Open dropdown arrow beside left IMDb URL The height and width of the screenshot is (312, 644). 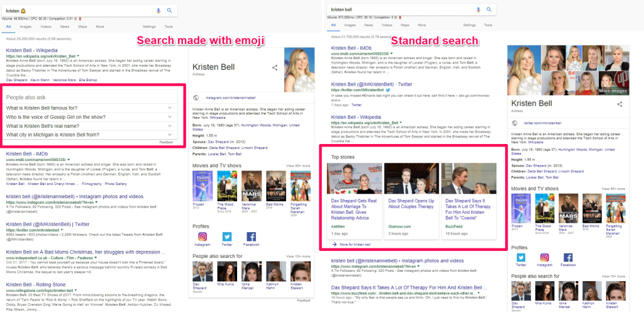pos(68,159)
